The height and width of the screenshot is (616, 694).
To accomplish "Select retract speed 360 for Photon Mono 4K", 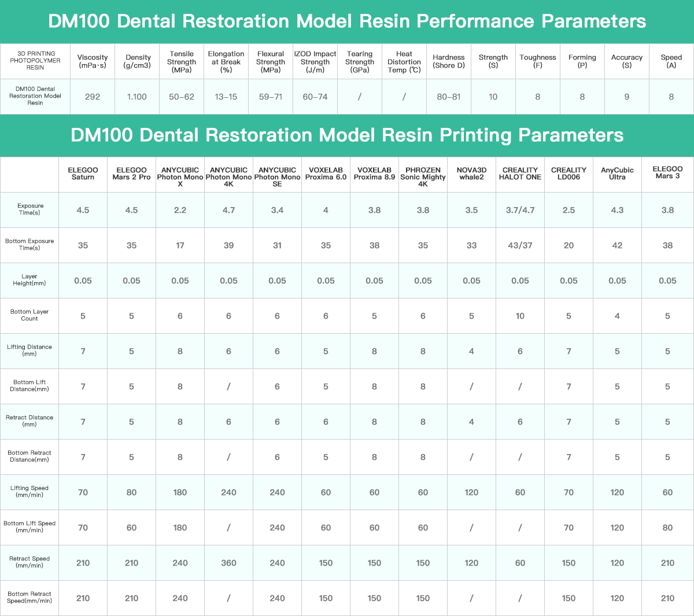I will [229, 563].
